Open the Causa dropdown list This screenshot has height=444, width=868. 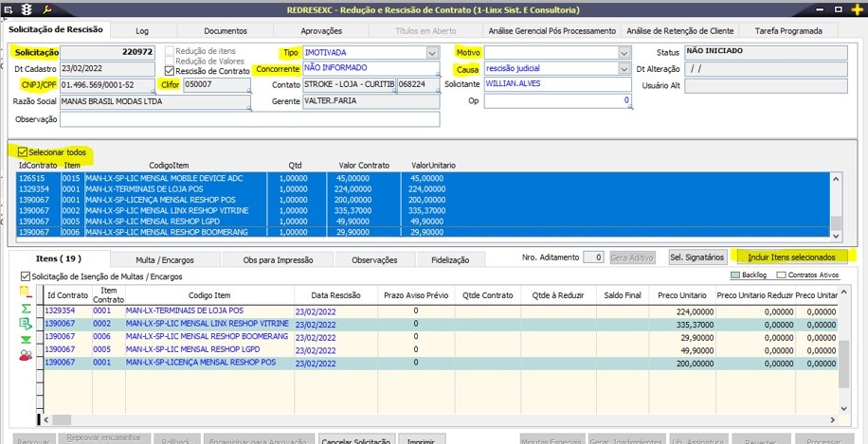624,69
